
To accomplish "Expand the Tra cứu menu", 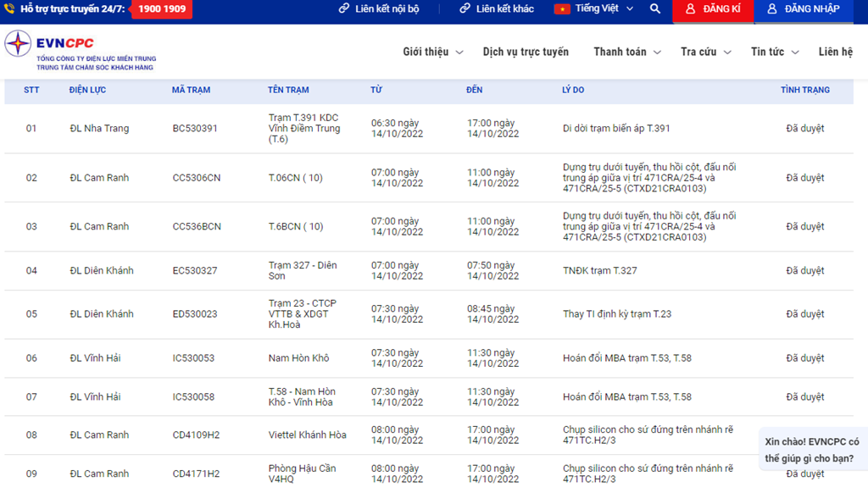I will [705, 52].
